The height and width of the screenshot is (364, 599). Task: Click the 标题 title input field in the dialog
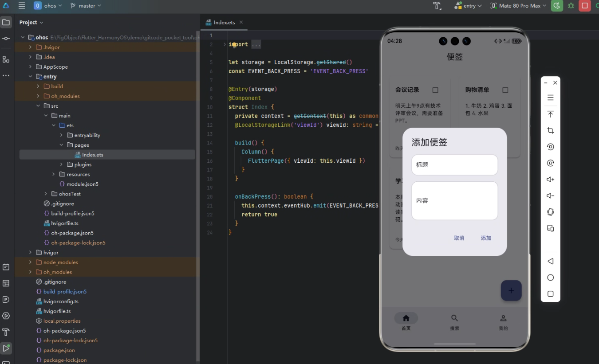coord(454,164)
